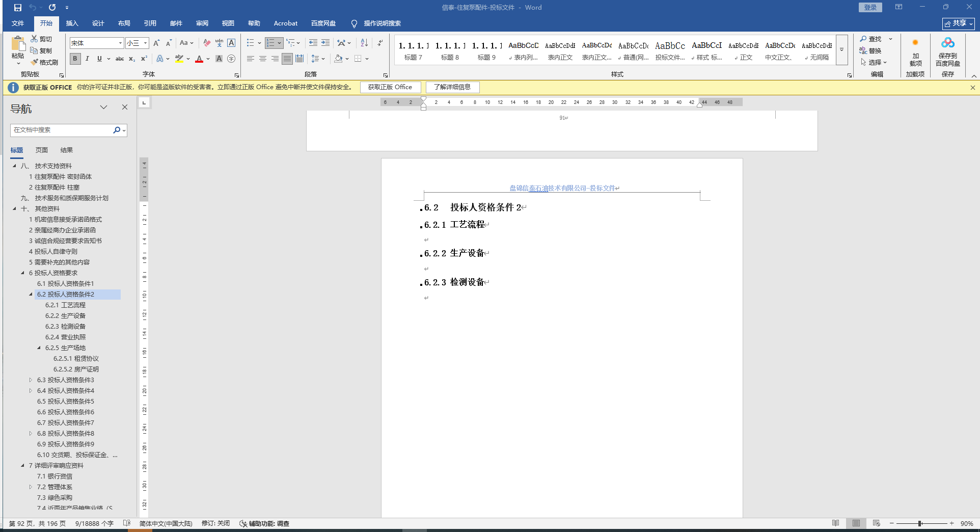
Task: Toggle character border
Action: click(x=231, y=43)
